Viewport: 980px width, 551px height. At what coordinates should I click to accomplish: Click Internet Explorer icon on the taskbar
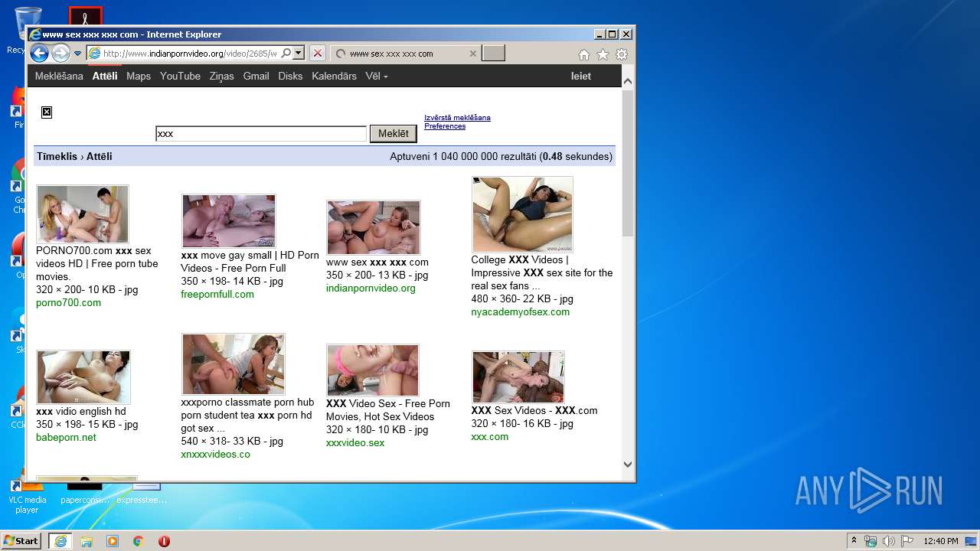(x=60, y=541)
